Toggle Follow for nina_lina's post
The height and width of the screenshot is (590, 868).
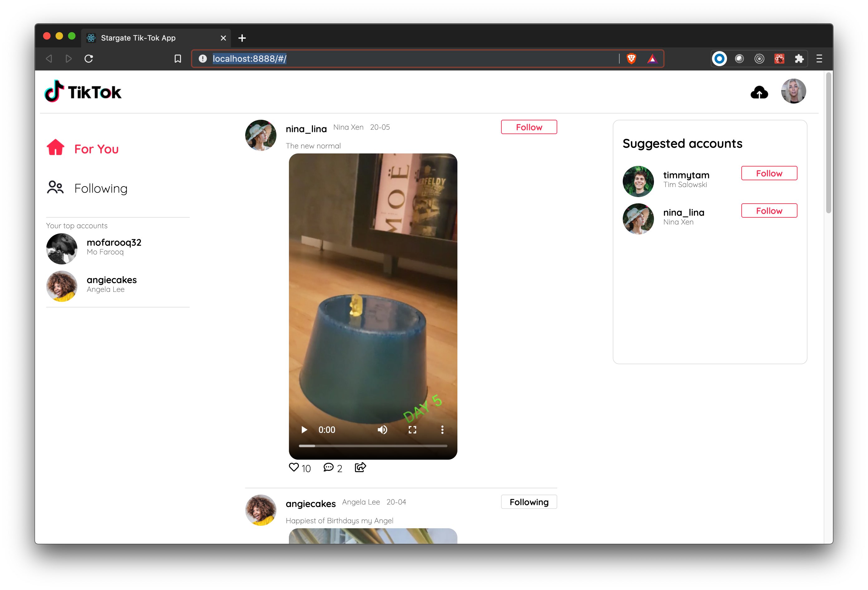(x=529, y=127)
